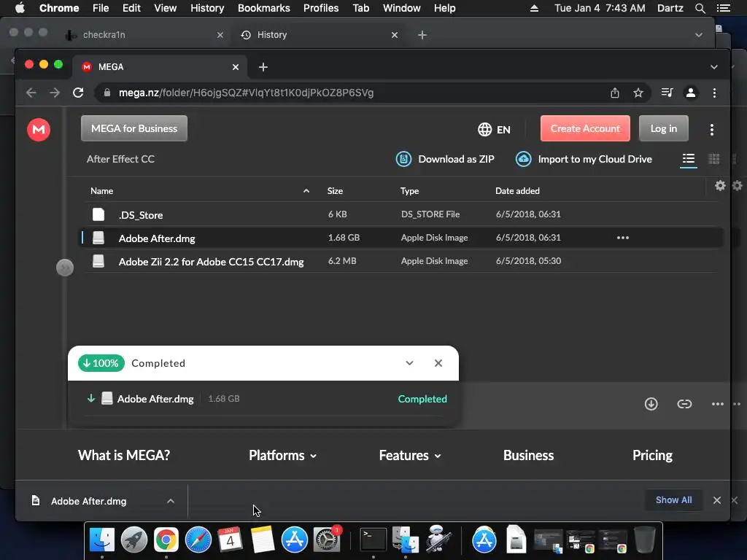Image resolution: width=747 pixels, height=560 pixels.
Task: Open Spotlight search in menu bar
Action: coord(700,8)
